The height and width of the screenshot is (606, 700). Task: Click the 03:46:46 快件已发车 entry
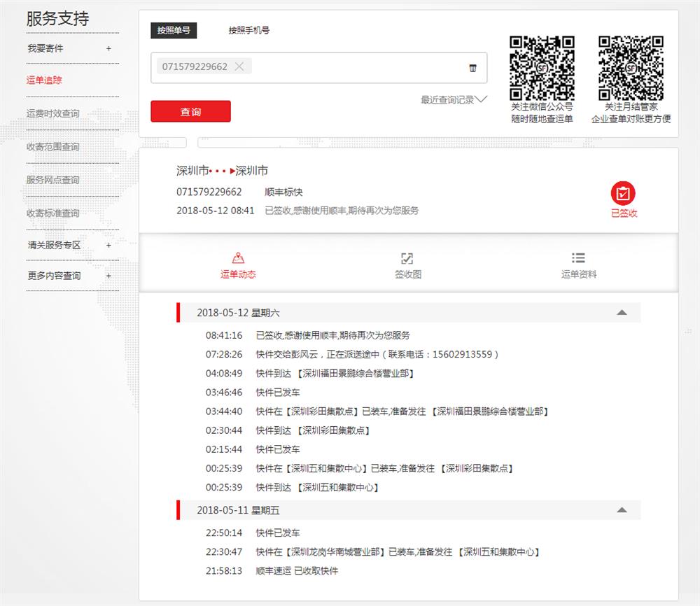pyautogui.click(x=253, y=393)
